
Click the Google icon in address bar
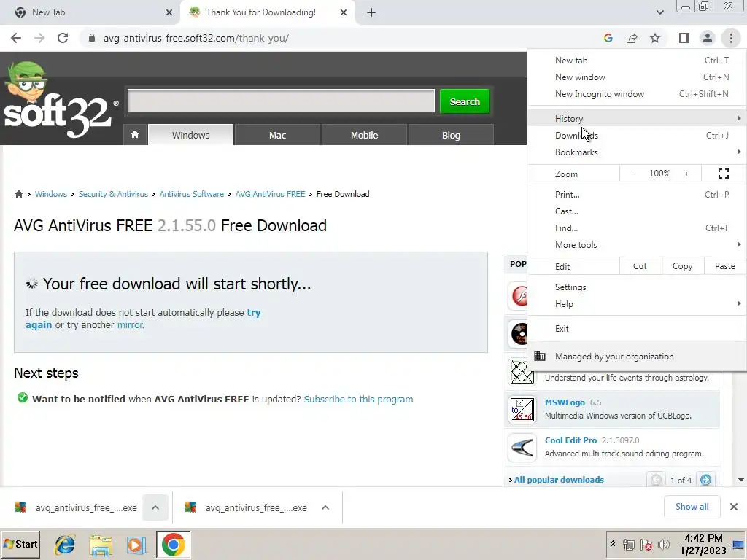click(x=608, y=38)
